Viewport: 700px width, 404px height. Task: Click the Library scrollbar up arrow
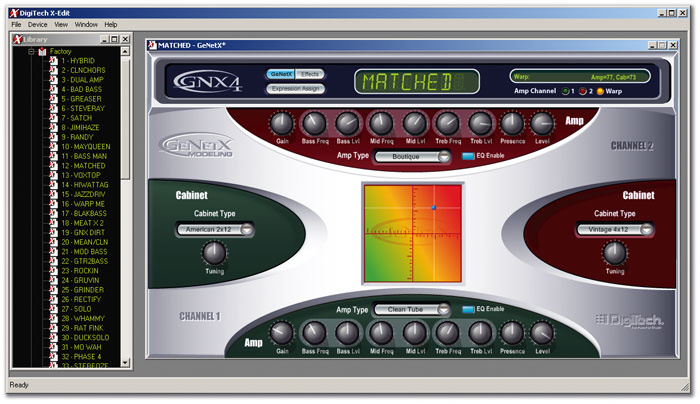(125, 51)
